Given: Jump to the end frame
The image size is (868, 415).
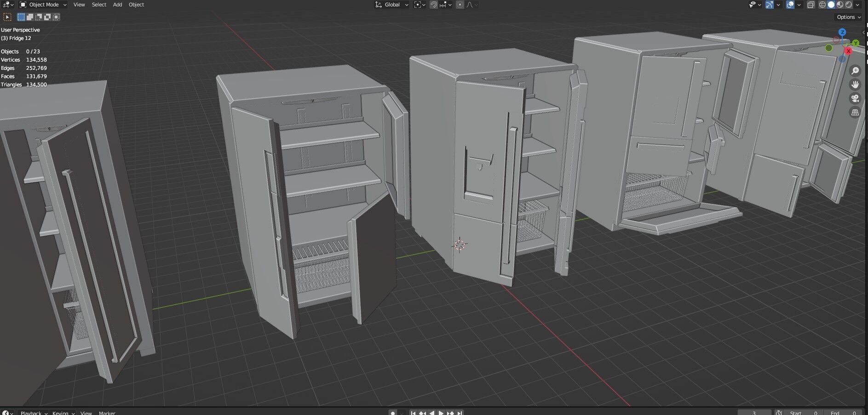Looking at the screenshot, I should coord(459,413).
